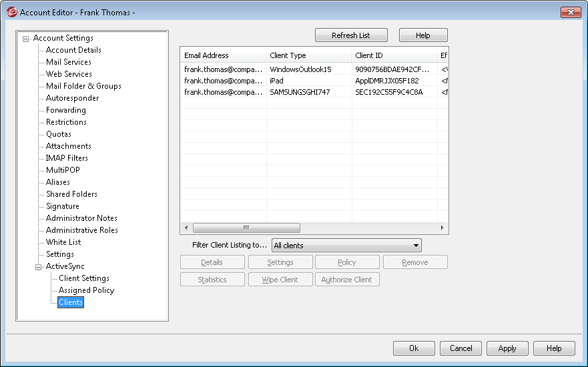Click the MDaemon app icon in title bar
Screen dimensions: 588x367
11,12
